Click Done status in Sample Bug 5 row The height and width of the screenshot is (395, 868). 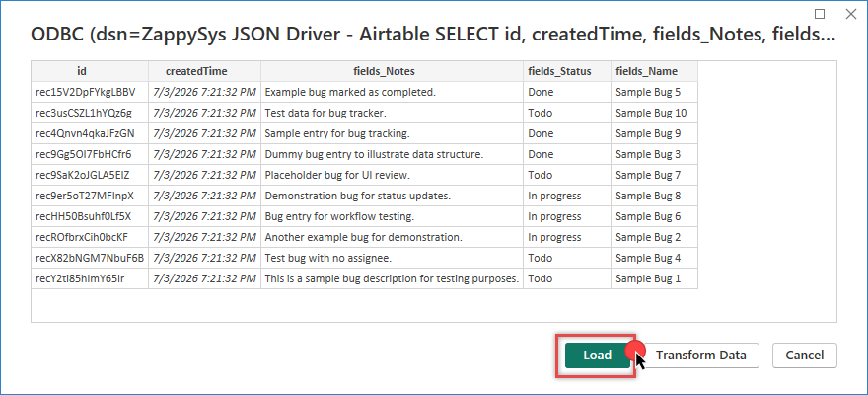pyautogui.click(x=567, y=92)
